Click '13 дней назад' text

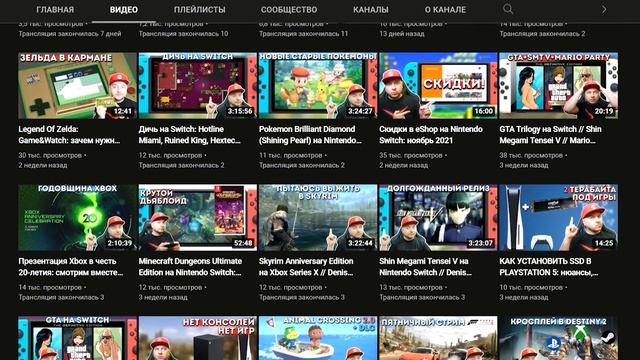point(402,34)
